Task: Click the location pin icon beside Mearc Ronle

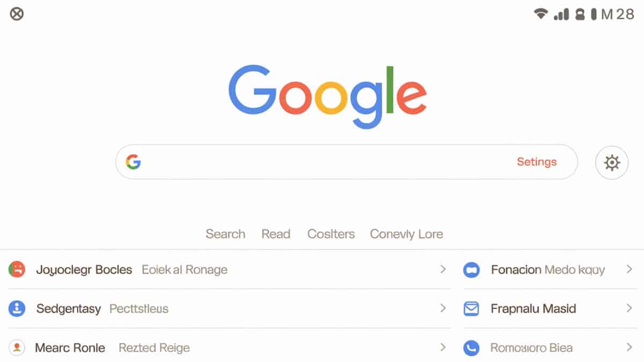Action: 17,348
